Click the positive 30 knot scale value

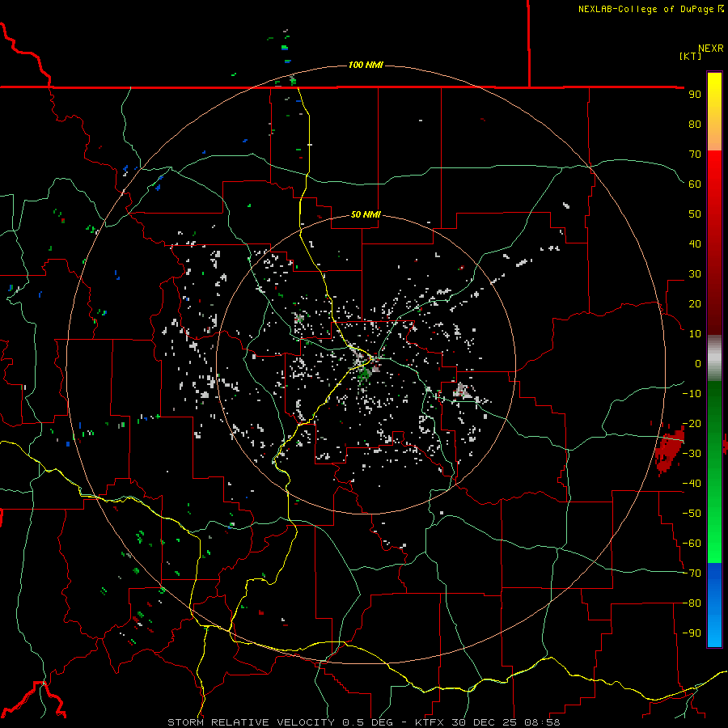(695, 274)
